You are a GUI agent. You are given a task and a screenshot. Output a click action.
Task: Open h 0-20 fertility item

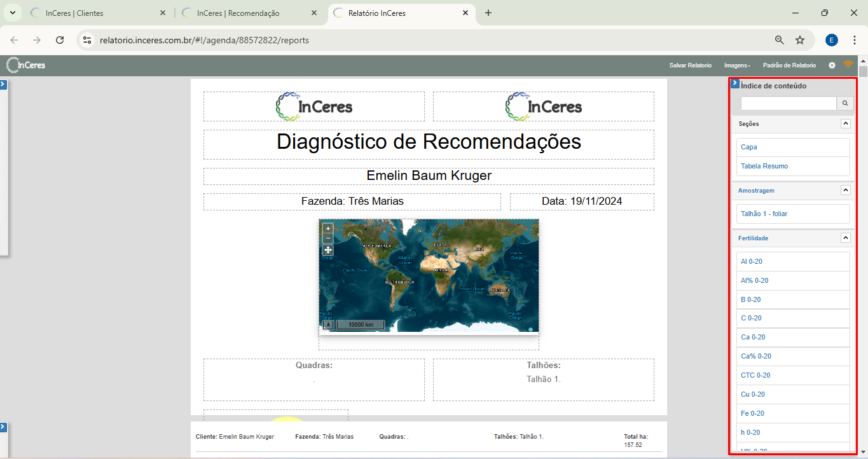(x=793, y=432)
